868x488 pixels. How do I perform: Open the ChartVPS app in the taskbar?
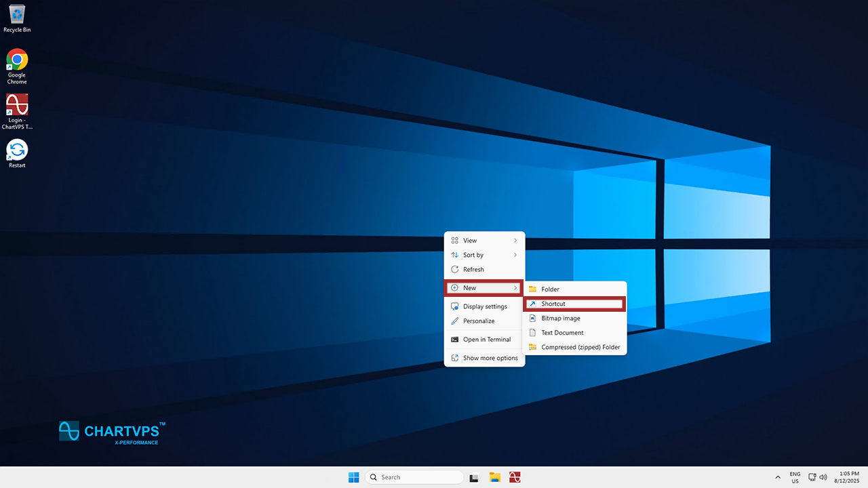515,477
